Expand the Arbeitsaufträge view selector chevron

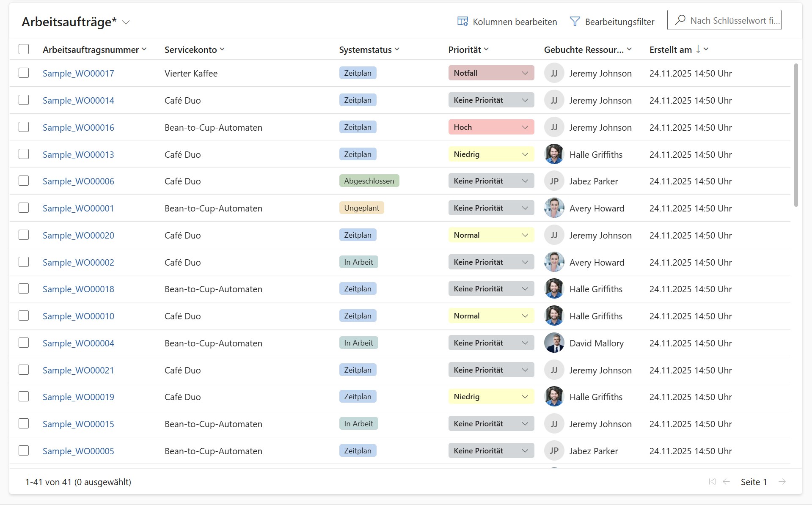tap(126, 22)
